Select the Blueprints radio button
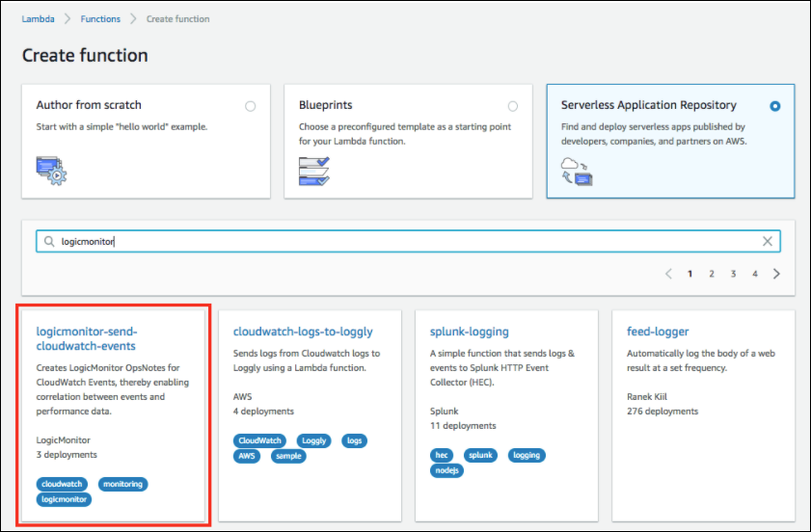This screenshot has height=532, width=811. coord(513,106)
